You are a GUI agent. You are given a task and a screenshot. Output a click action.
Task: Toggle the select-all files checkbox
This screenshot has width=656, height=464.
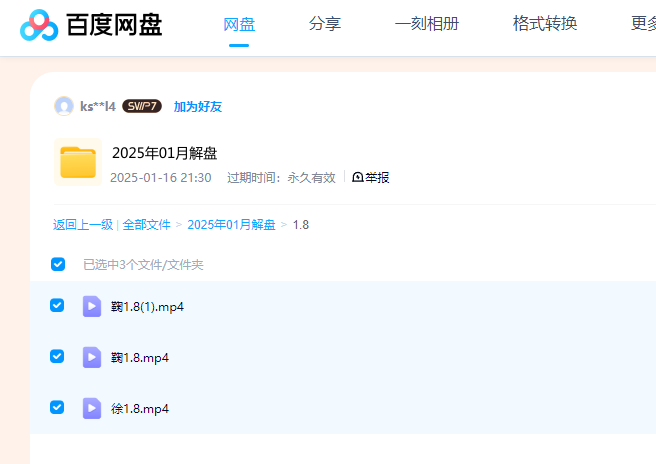(58, 264)
